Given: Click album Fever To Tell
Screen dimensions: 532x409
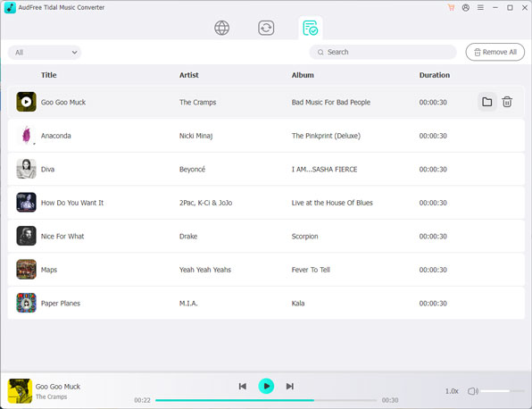Looking at the screenshot, I should [311, 270].
